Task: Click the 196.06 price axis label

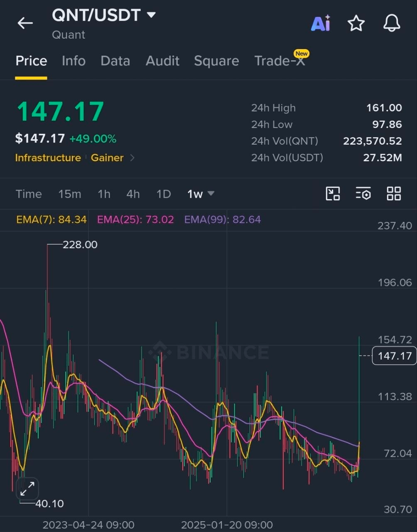Action: 395,283
